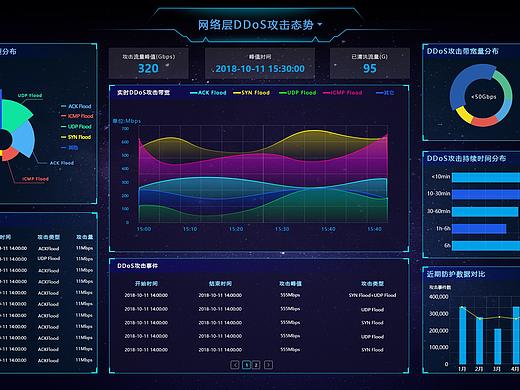Click the DDoS攻击带宽分布 panel title
Image resolution: width=520 pixels, height=390 pixels.
tap(463, 51)
